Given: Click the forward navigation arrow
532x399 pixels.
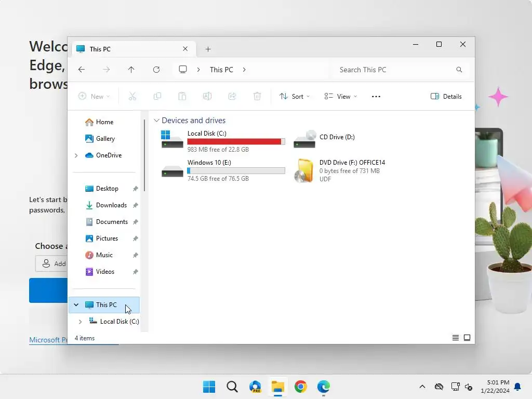Looking at the screenshot, I should (106, 70).
